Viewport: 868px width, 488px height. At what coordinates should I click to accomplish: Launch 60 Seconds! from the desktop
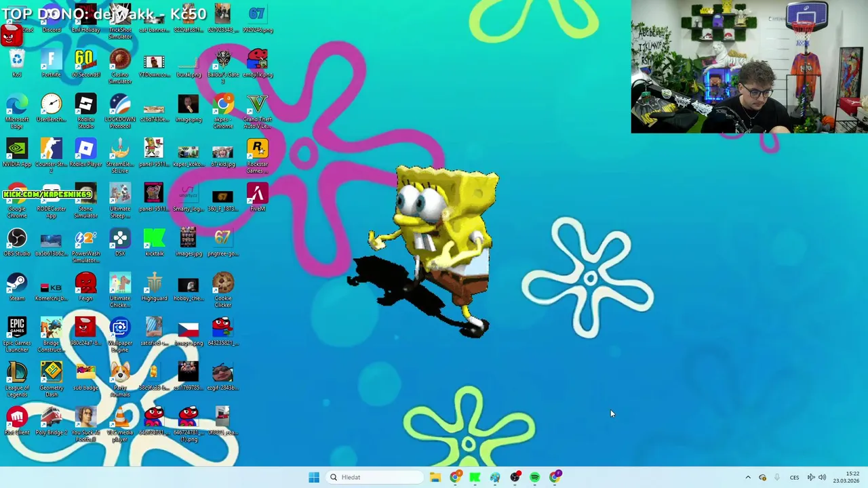(85, 64)
